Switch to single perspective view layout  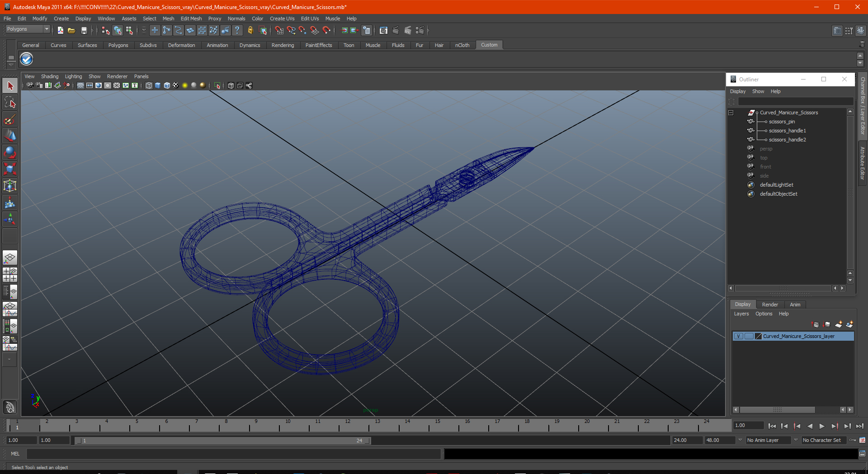[10, 258]
